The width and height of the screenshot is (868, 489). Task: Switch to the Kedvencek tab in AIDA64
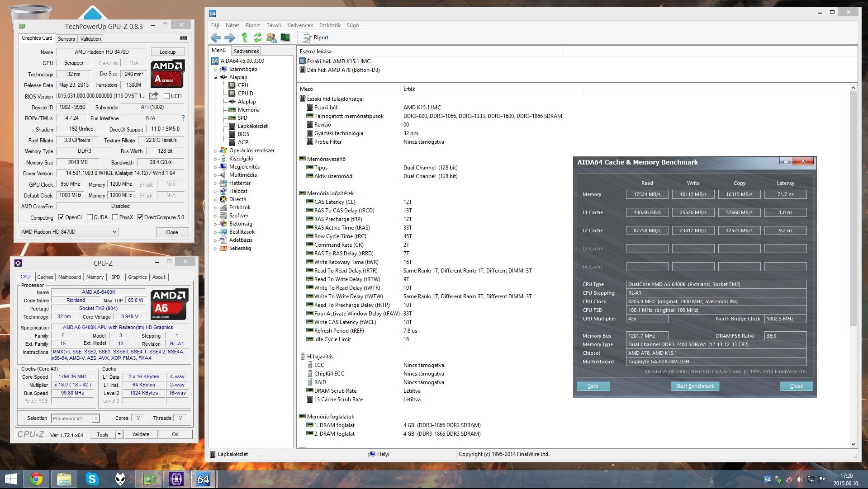pyautogui.click(x=246, y=51)
